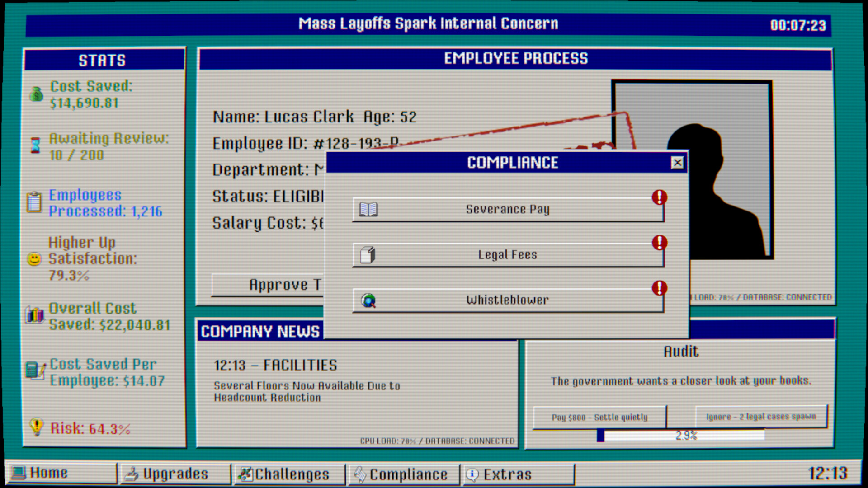Click the bar chart Overall Cost icon

(35, 315)
